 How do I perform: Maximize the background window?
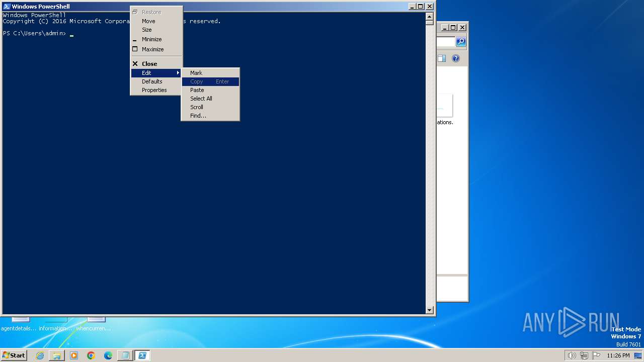pos(453,28)
